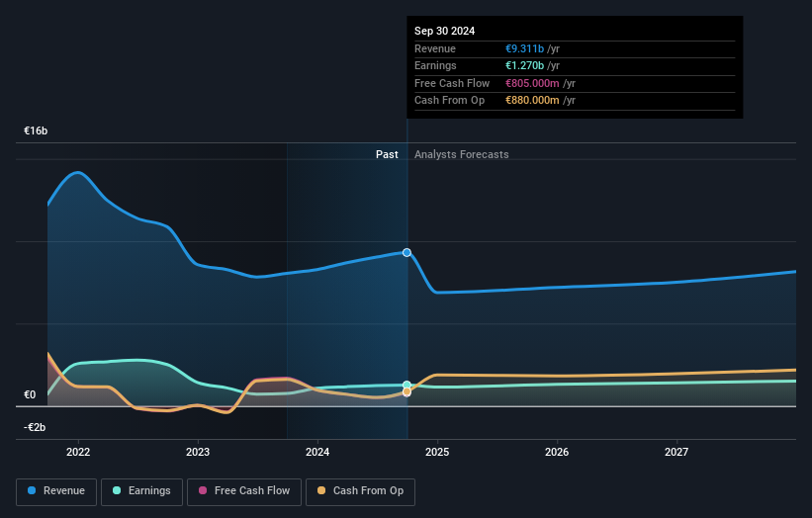The image size is (812, 518).
Task: Click the 2024 x-axis label
Action: click(x=317, y=453)
